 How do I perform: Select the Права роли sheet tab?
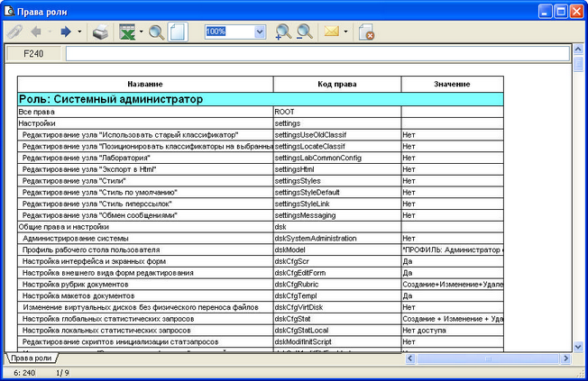(x=32, y=358)
